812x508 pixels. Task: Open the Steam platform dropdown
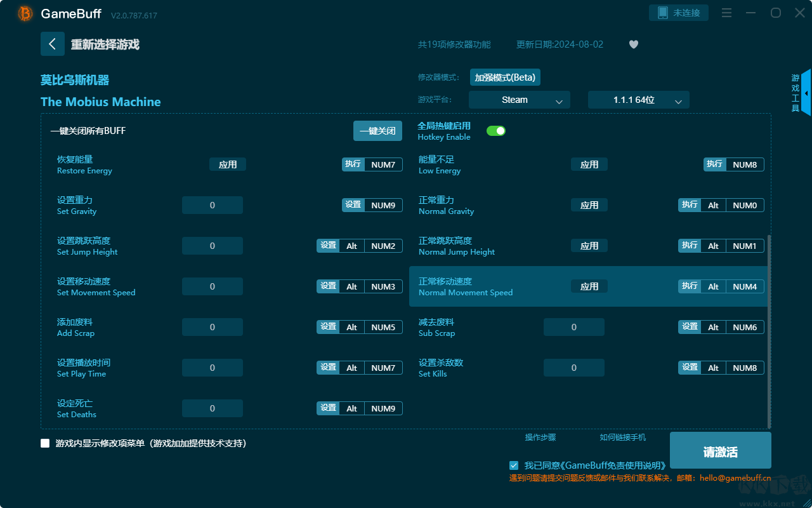point(520,100)
